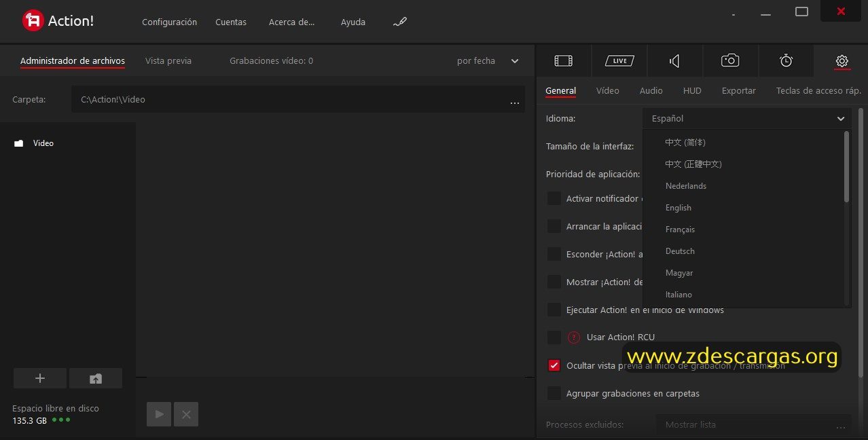Enable Agrupar grabaciones en carpetas
The height and width of the screenshot is (440, 868).
point(554,393)
